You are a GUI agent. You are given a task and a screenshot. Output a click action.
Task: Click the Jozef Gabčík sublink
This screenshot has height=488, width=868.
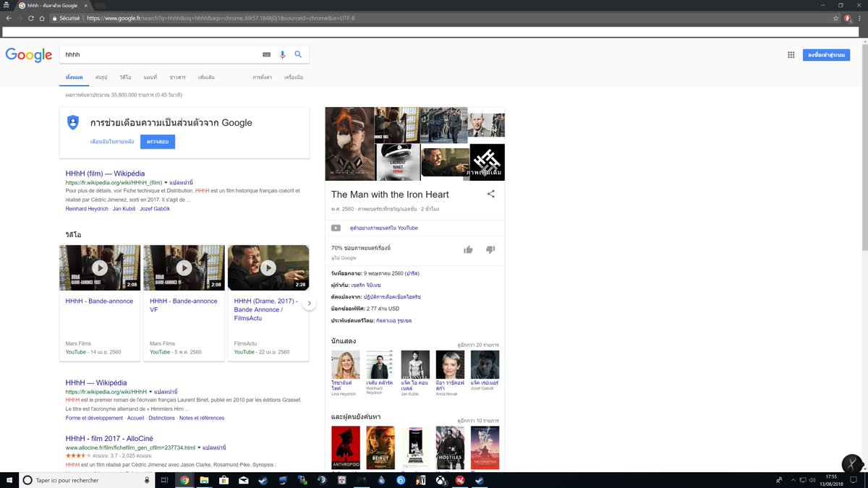click(x=156, y=209)
